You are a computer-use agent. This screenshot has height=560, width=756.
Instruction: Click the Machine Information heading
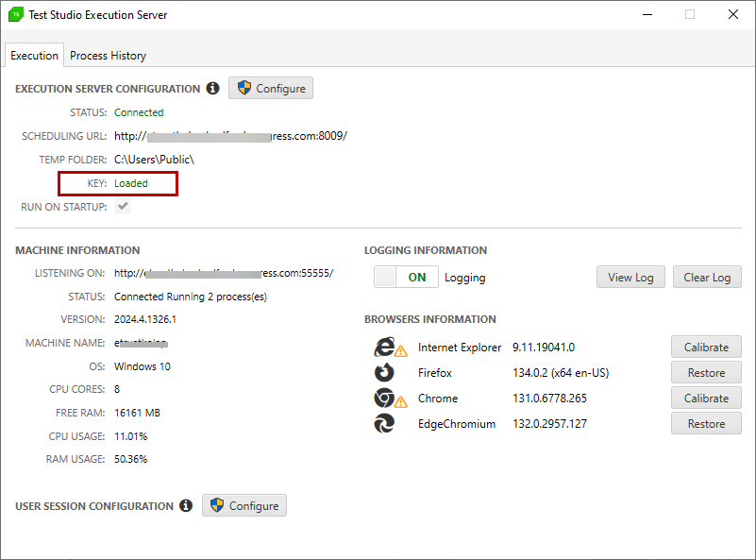[77, 250]
